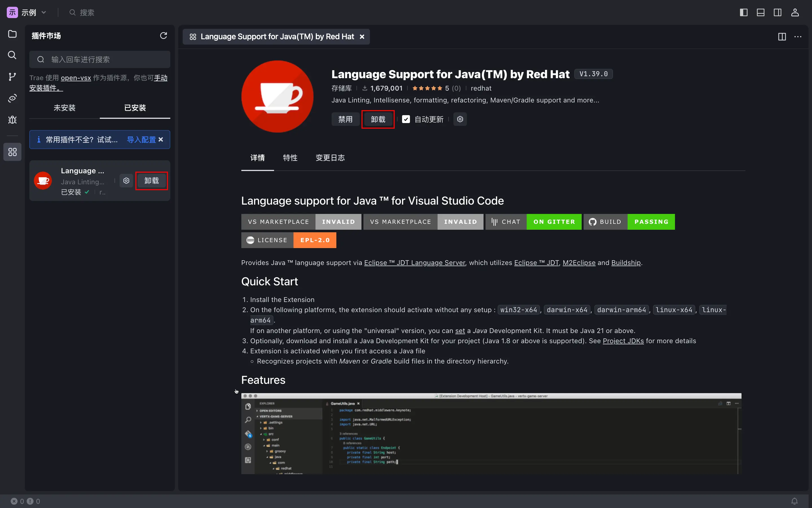The width and height of the screenshot is (812, 508).
Task: Click the V1.39.0 version tag
Action: 593,74
